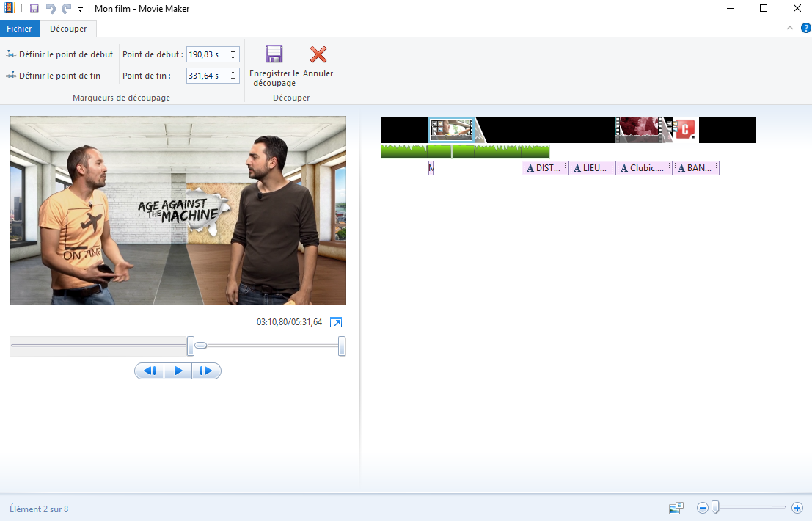The height and width of the screenshot is (521, 812).
Task: Close the Movie Maker window
Action: point(797,8)
